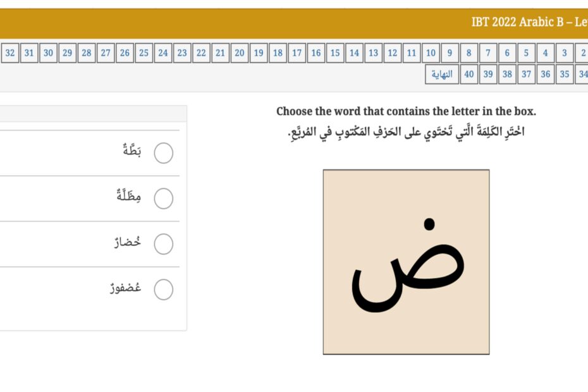Choose the مِظَلَّةٌ answer option
The width and height of the screenshot is (588, 392).
[164, 199]
